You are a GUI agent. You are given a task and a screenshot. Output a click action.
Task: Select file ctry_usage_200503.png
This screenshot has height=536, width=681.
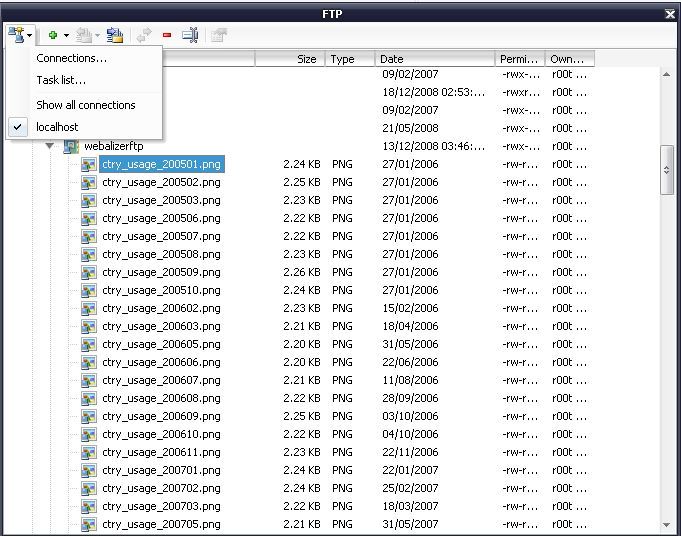(161, 200)
